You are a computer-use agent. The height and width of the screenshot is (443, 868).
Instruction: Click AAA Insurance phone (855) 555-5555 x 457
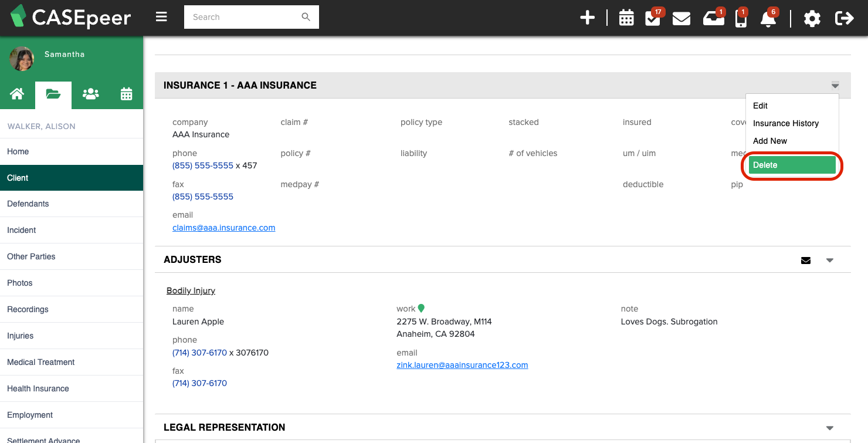click(203, 165)
